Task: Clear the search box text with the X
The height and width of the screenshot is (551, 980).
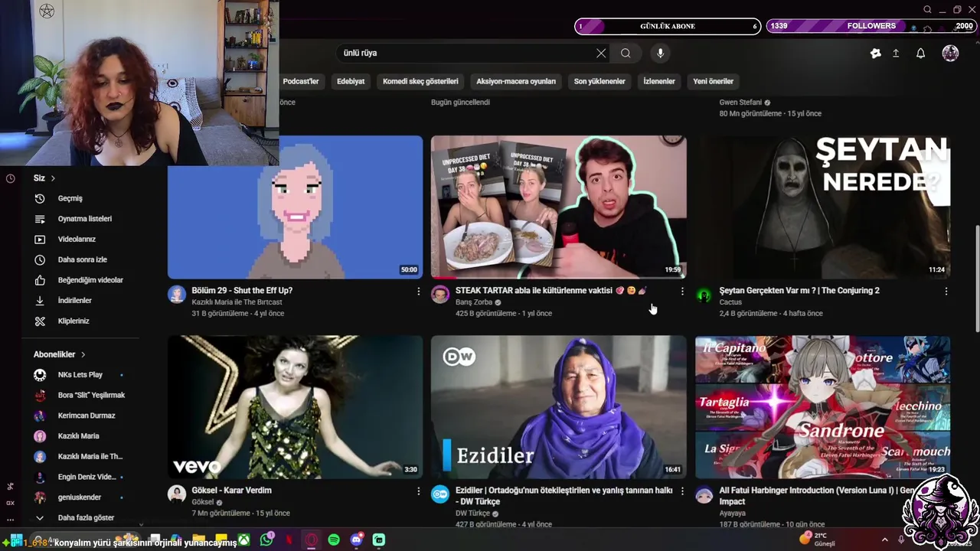Action: click(x=601, y=53)
